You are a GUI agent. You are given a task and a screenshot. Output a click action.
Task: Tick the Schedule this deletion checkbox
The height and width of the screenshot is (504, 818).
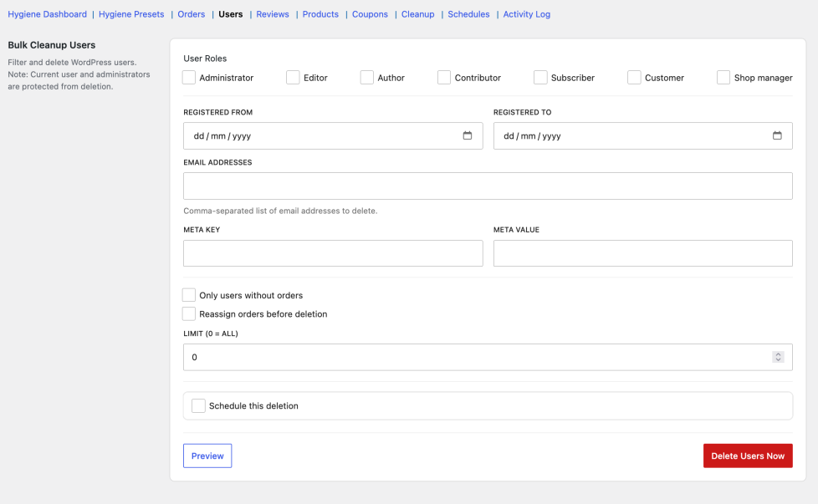click(x=198, y=405)
